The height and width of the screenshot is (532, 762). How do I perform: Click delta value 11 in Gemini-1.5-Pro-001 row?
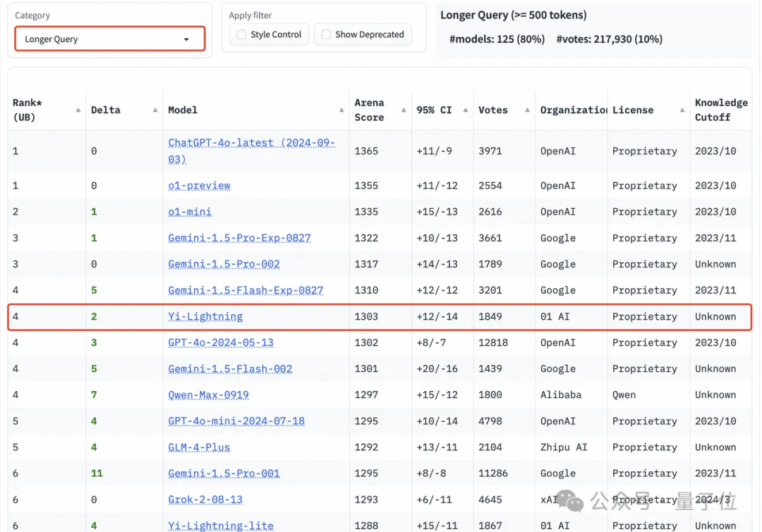tap(97, 473)
